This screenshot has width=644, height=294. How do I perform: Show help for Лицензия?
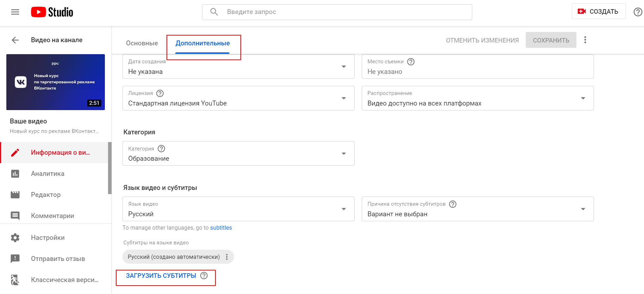(160, 94)
